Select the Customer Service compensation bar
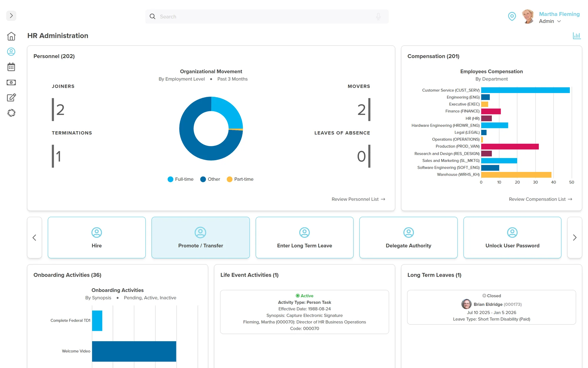The width and height of the screenshot is (588, 368). pos(525,90)
